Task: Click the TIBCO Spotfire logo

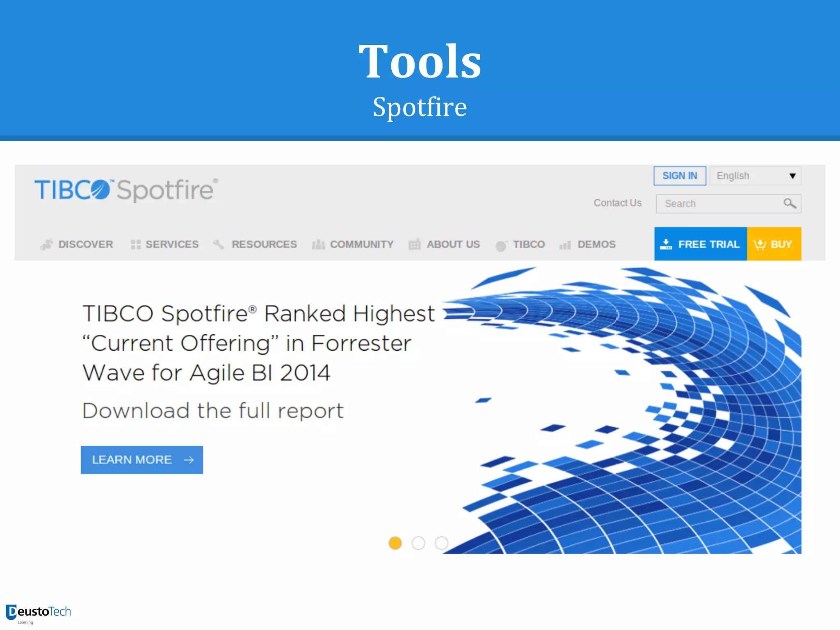Action: coord(126,190)
